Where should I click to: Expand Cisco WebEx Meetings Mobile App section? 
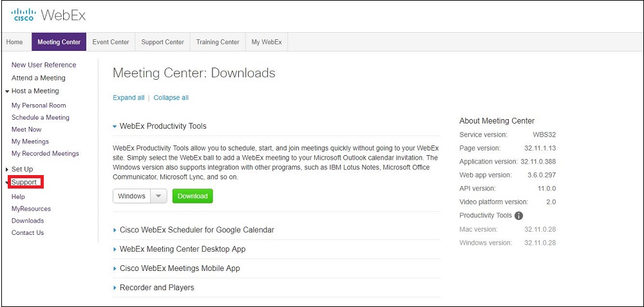tap(180, 268)
